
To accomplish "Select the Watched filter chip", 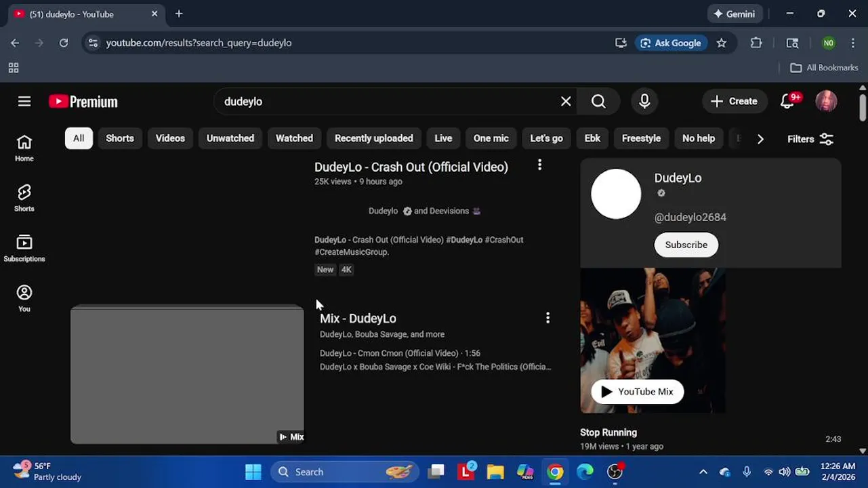I will [294, 138].
